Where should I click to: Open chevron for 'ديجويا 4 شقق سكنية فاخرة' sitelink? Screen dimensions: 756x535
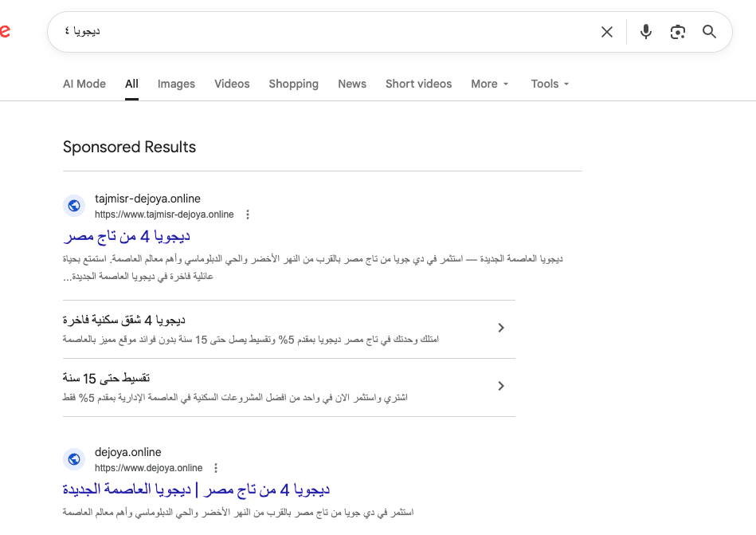(x=501, y=328)
